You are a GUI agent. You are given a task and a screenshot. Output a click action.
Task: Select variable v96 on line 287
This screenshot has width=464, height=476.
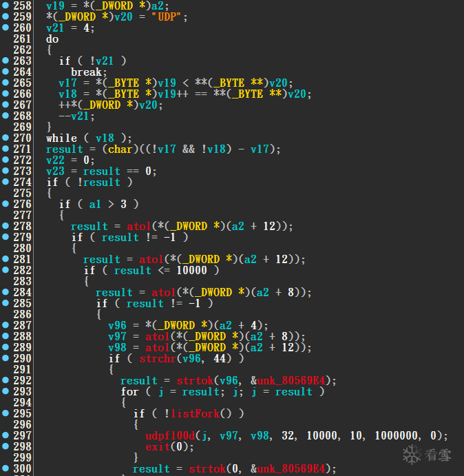coord(117,325)
